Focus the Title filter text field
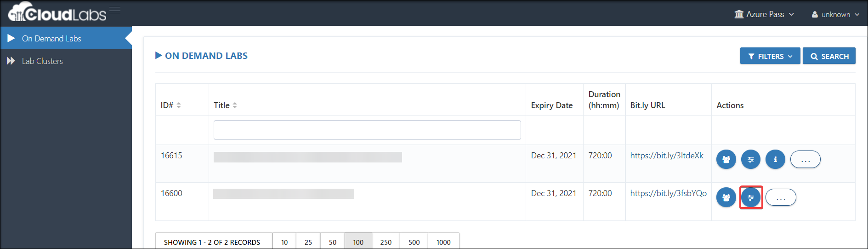Screen dimensions: 868x249 [x=367, y=130]
